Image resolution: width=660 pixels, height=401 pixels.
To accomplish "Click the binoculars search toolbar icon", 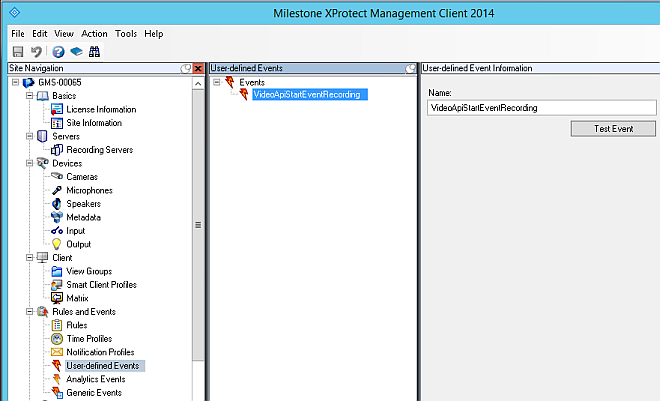I will tap(94, 51).
